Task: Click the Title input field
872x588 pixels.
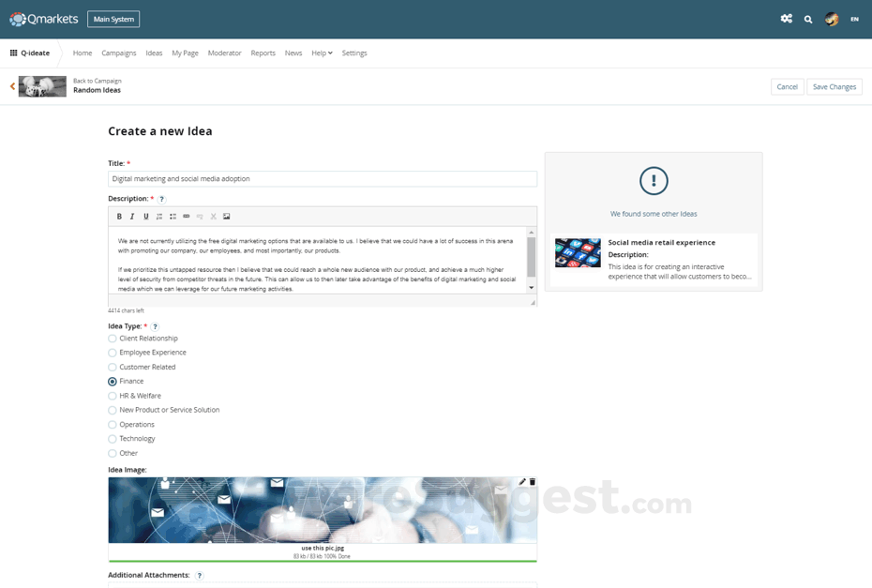Action: point(323,178)
